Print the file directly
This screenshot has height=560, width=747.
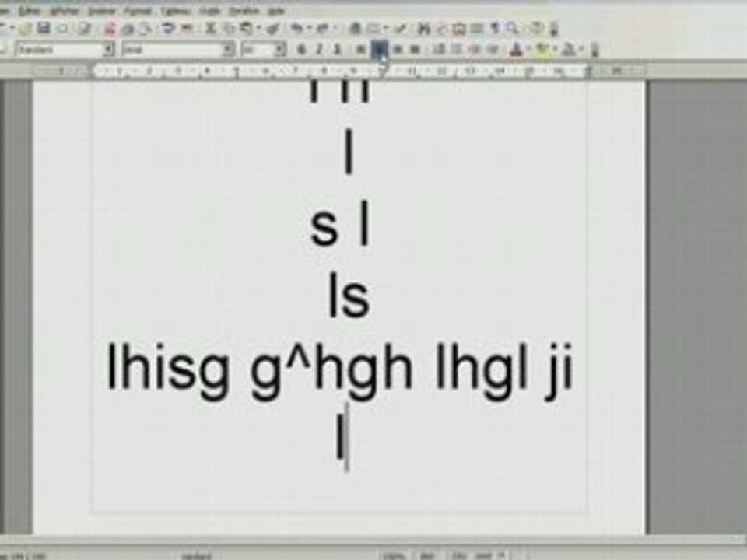pyautogui.click(x=128, y=29)
